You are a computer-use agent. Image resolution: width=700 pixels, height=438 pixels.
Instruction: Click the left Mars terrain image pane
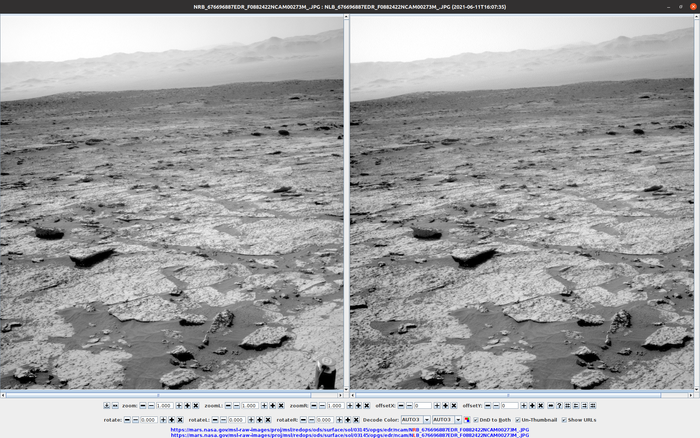point(172,200)
